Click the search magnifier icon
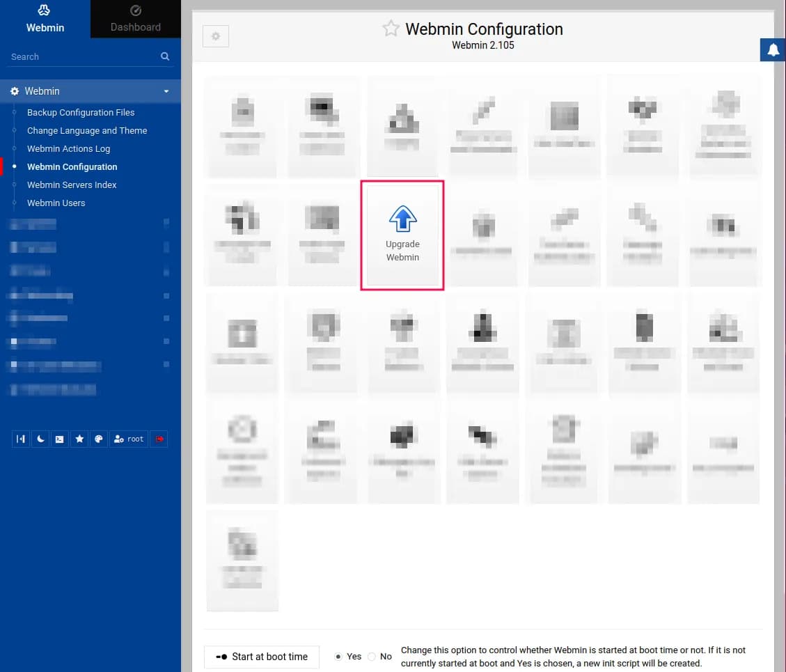 tap(165, 56)
